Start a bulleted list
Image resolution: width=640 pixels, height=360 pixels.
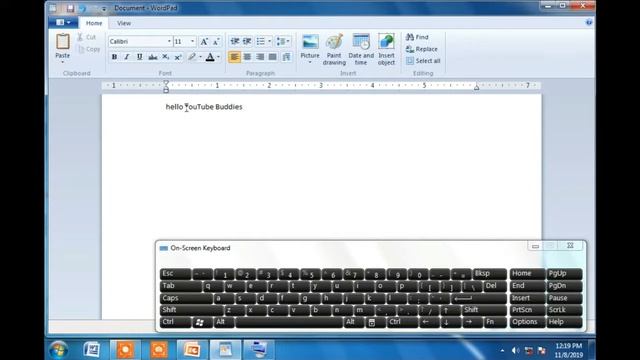pos(260,41)
